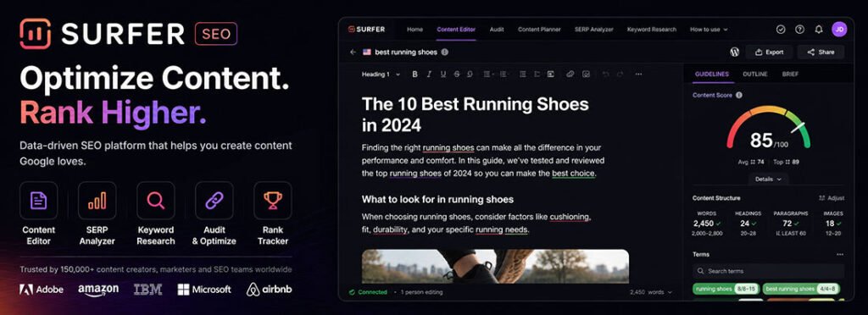Click the Rank Tracker trophy feature icon
The width and height of the screenshot is (868, 315).
coord(273,201)
